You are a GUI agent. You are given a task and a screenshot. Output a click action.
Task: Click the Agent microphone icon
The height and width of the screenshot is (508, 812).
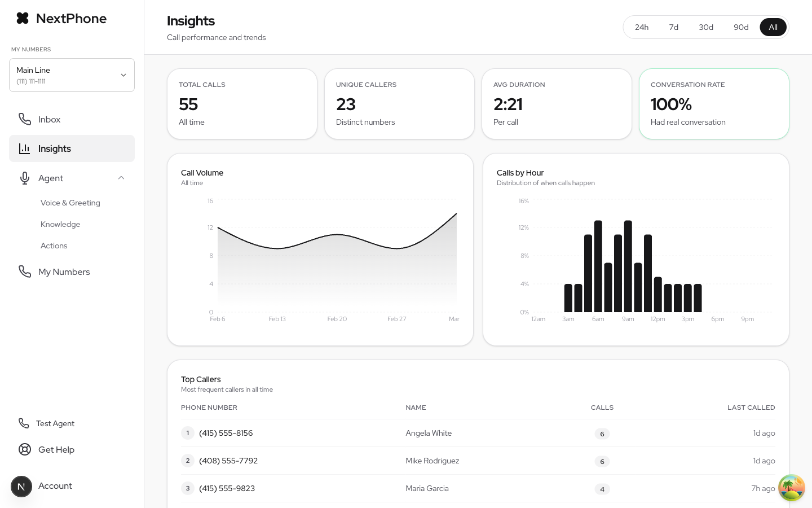(x=25, y=178)
